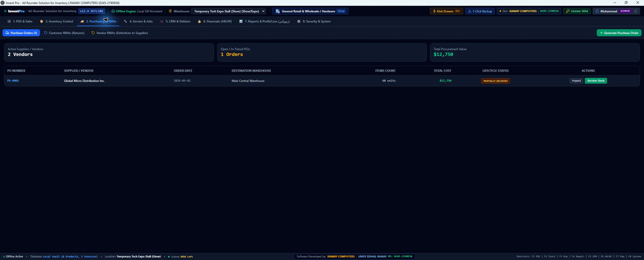Click the orange return icon on Vendor RMAs

pyautogui.click(x=93, y=33)
